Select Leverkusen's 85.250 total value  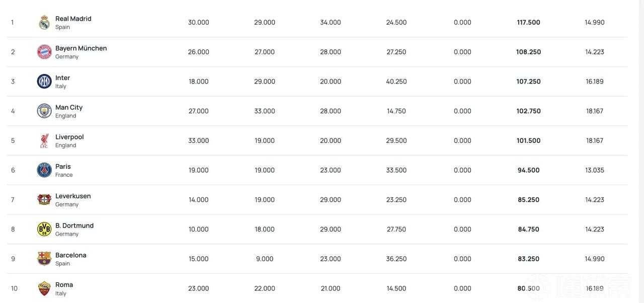pyautogui.click(x=528, y=200)
